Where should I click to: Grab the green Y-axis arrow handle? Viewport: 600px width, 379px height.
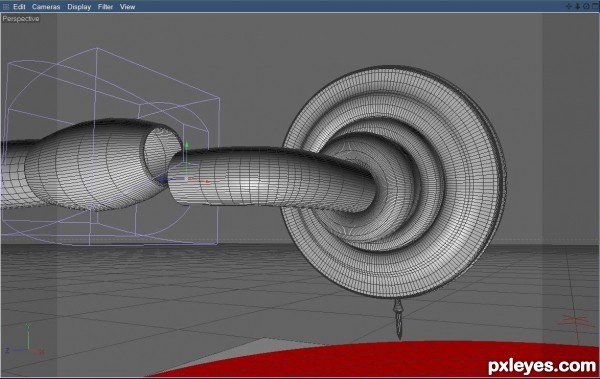(x=187, y=146)
